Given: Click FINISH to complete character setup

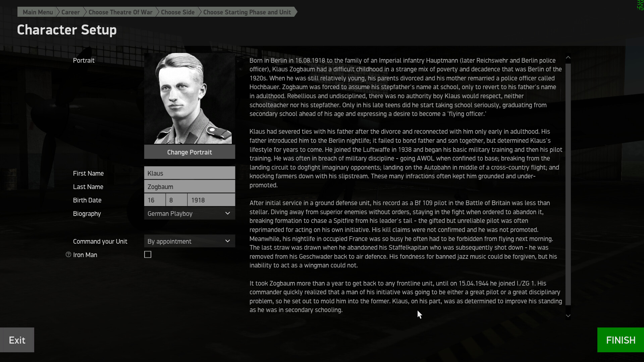Looking at the screenshot, I should coord(620,340).
